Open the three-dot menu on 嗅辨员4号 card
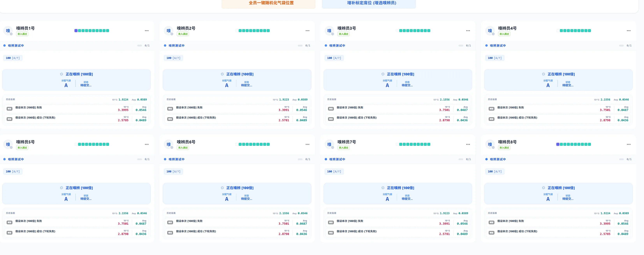 629,31
